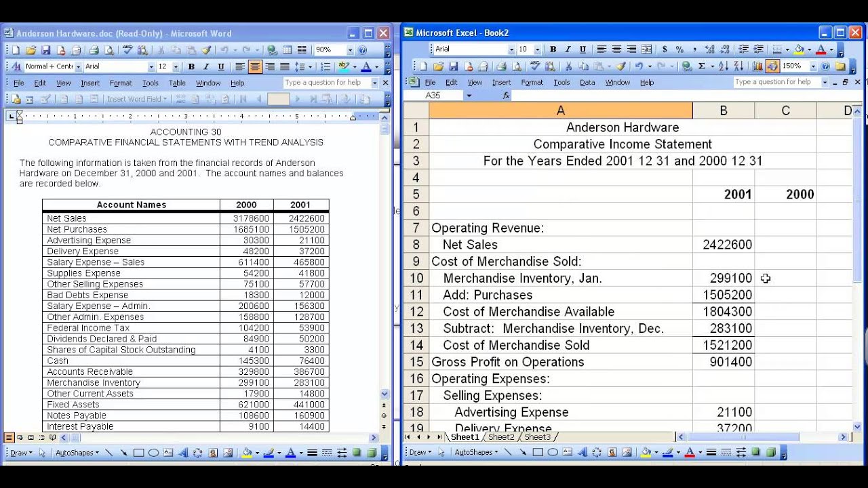Open Spelling and Grammar check in Word

(127, 50)
